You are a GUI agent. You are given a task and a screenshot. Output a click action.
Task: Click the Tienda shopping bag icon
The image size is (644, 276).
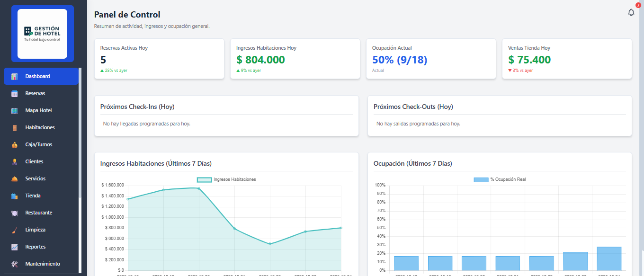(x=15, y=196)
